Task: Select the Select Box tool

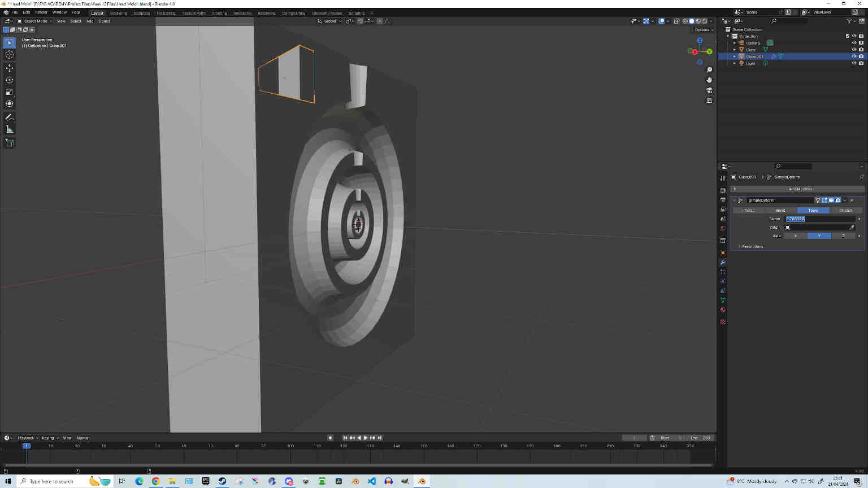Action: pos(10,43)
